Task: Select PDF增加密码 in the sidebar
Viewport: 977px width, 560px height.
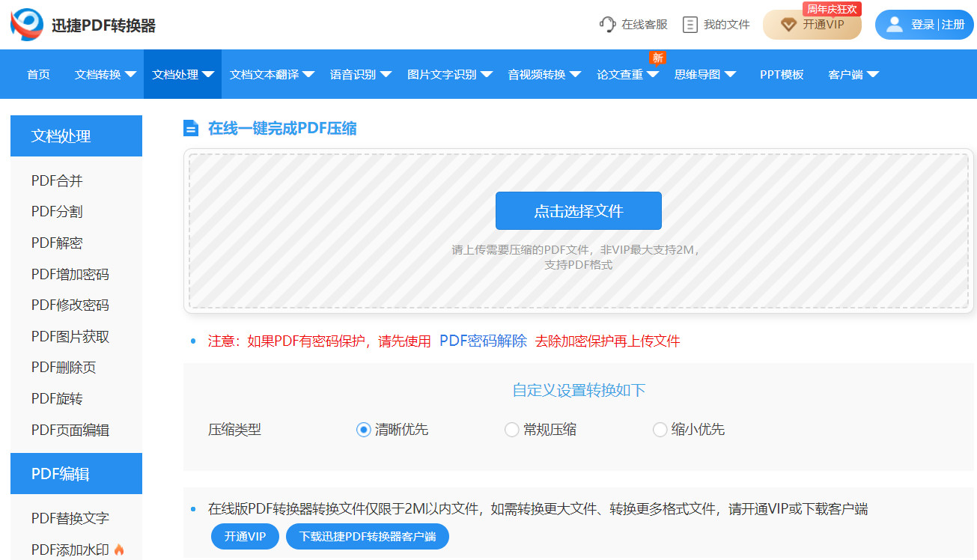Action: pyautogui.click(x=70, y=274)
